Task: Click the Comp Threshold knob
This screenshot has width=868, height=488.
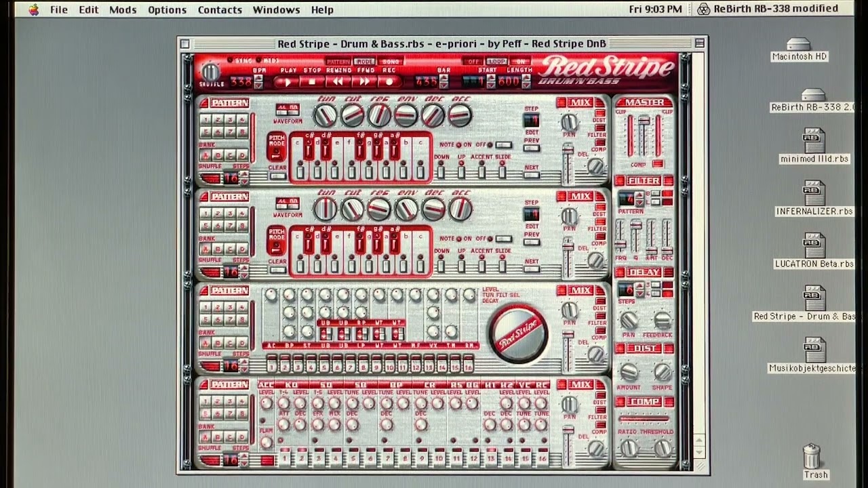Action: [662, 448]
